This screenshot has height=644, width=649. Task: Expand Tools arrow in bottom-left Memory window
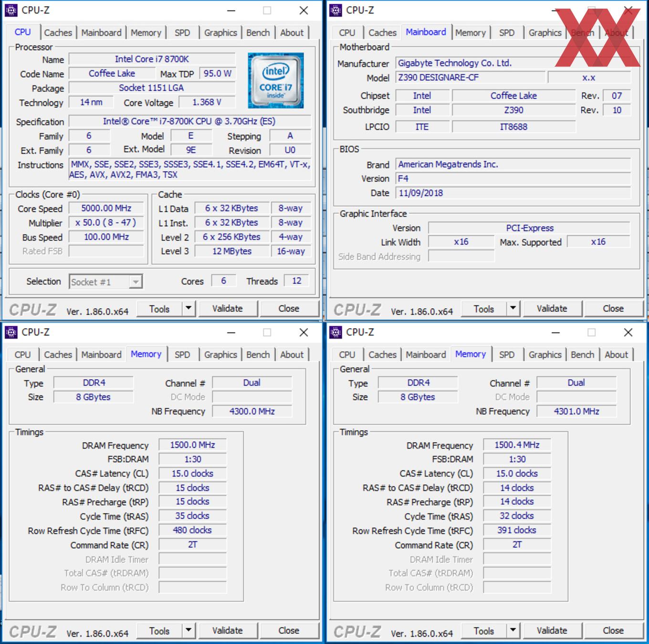coord(188,631)
